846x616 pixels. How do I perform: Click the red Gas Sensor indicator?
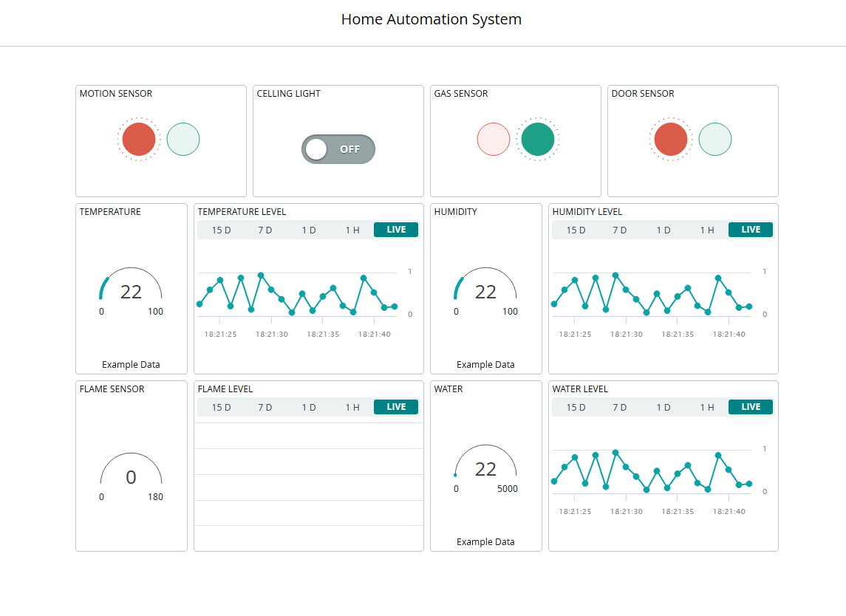[494, 139]
